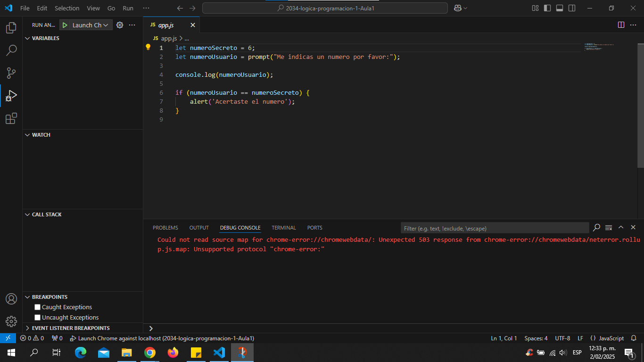Switch to the OUTPUT panel tab

pyautogui.click(x=199, y=228)
